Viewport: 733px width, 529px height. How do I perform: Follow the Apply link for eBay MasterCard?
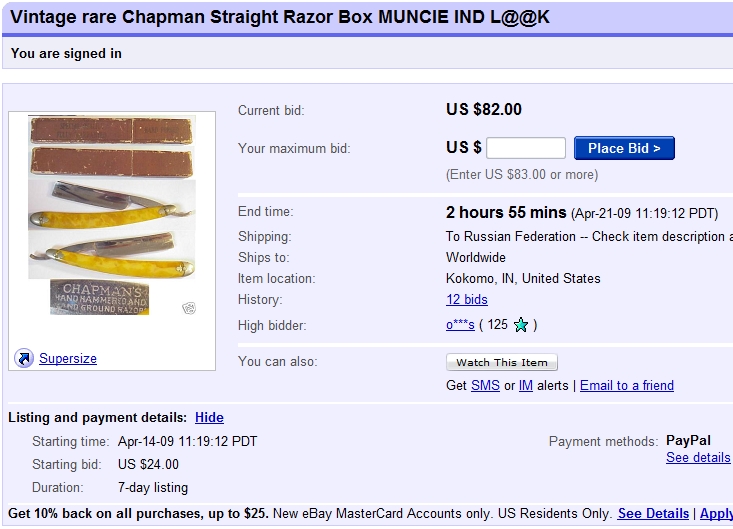click(716, 513)
